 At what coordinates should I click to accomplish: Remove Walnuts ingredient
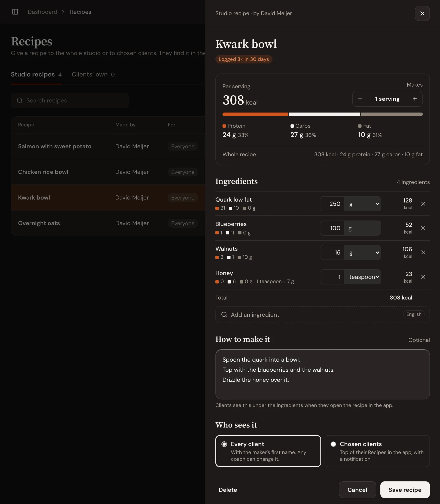point(423,253)
